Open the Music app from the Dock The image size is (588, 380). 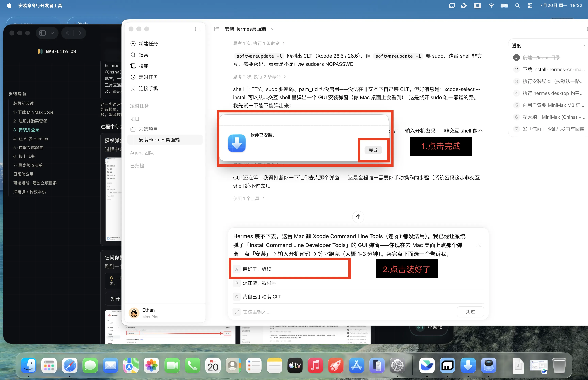pyautogui.click(x=315, y=365)
